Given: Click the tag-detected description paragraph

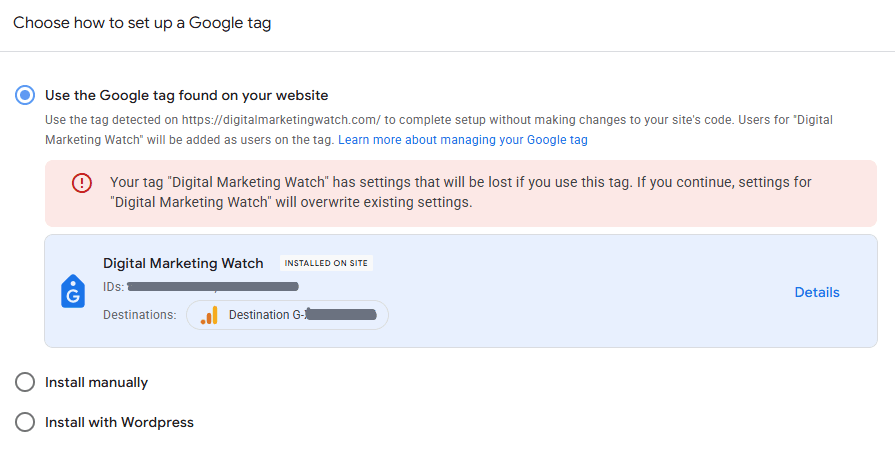Looking at the screenshot, I should tap(438, 130).
